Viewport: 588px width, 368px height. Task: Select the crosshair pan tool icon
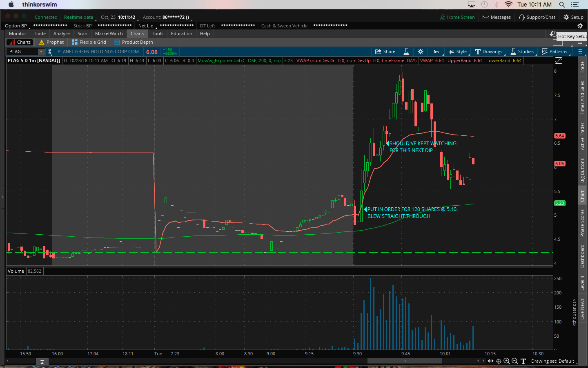tap(499, 361)
